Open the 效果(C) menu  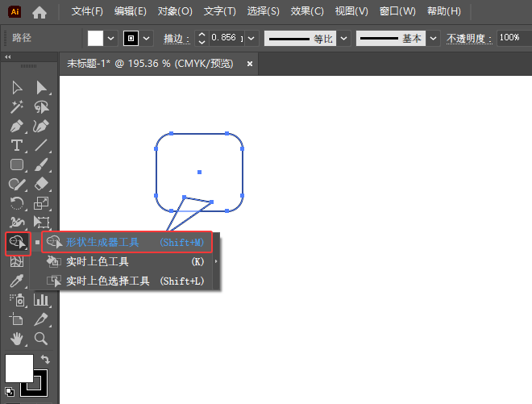(307, 11)
